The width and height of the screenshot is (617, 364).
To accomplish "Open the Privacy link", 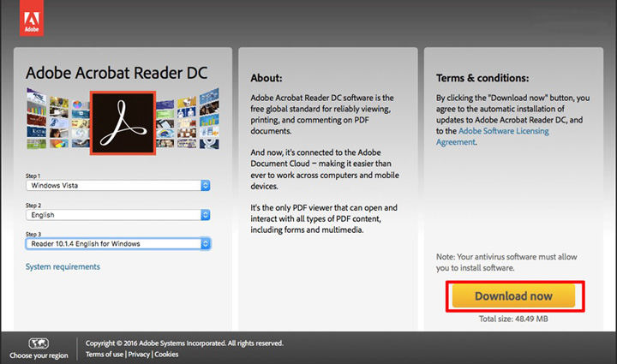I will (139, 355).
